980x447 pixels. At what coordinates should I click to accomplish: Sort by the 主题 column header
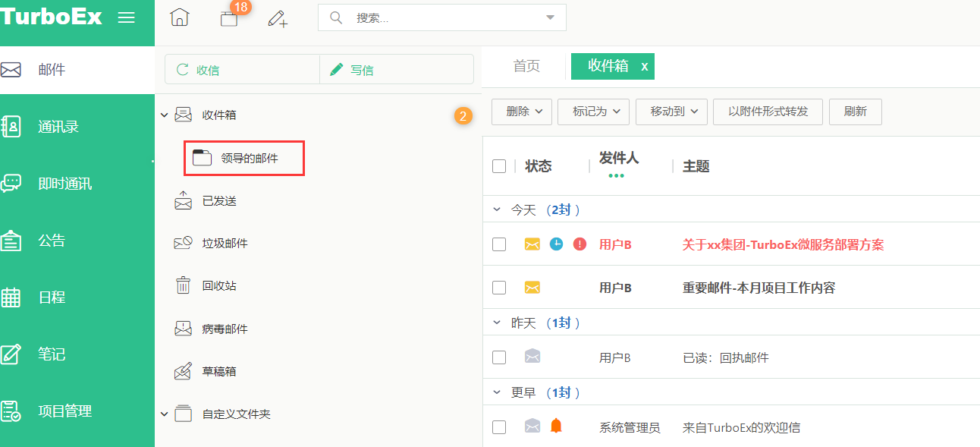tap(696, 166)
